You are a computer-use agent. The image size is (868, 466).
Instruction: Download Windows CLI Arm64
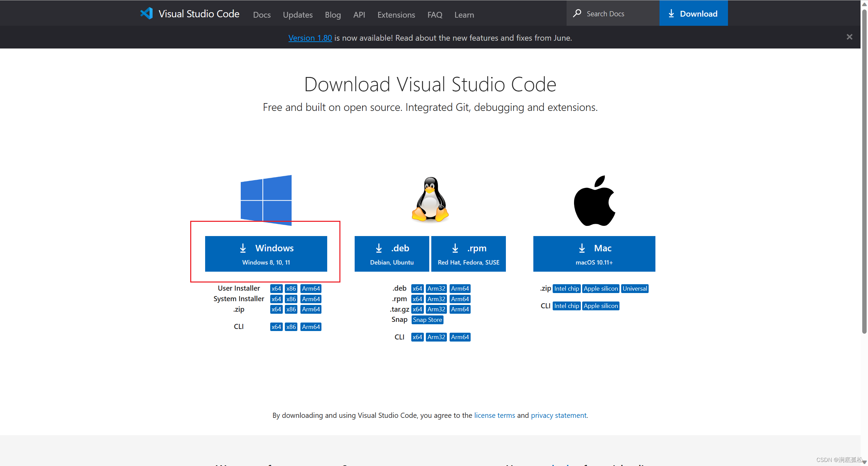coord(311,327)
